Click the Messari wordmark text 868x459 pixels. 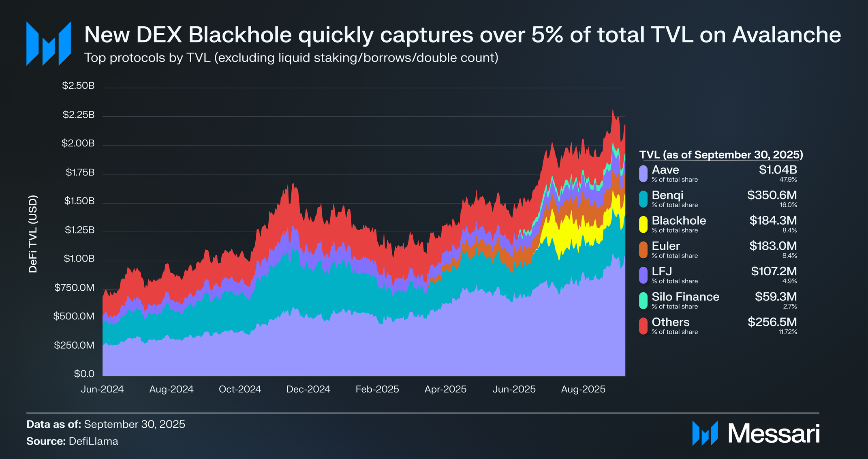coord(774,433)
